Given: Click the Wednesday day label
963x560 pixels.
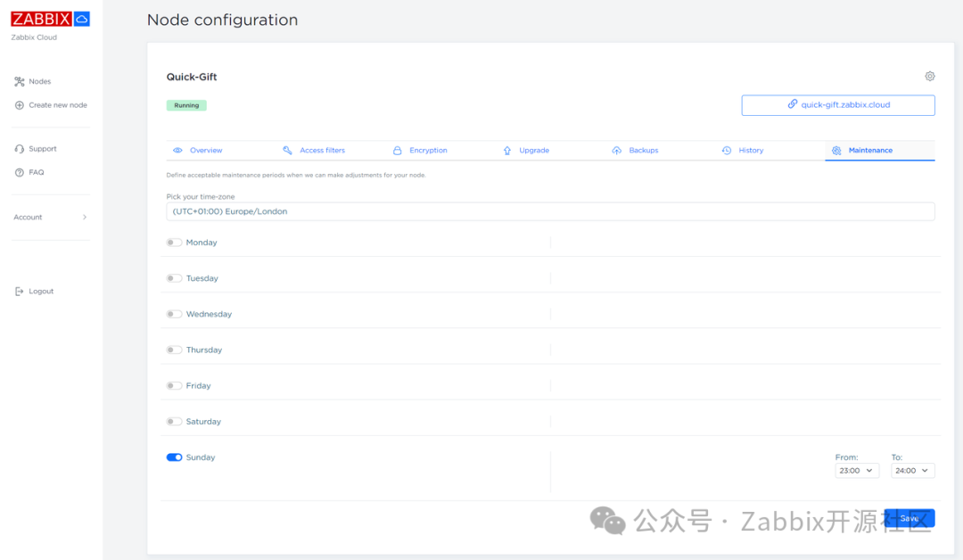Looking at the screenshot, I should 209,314.
